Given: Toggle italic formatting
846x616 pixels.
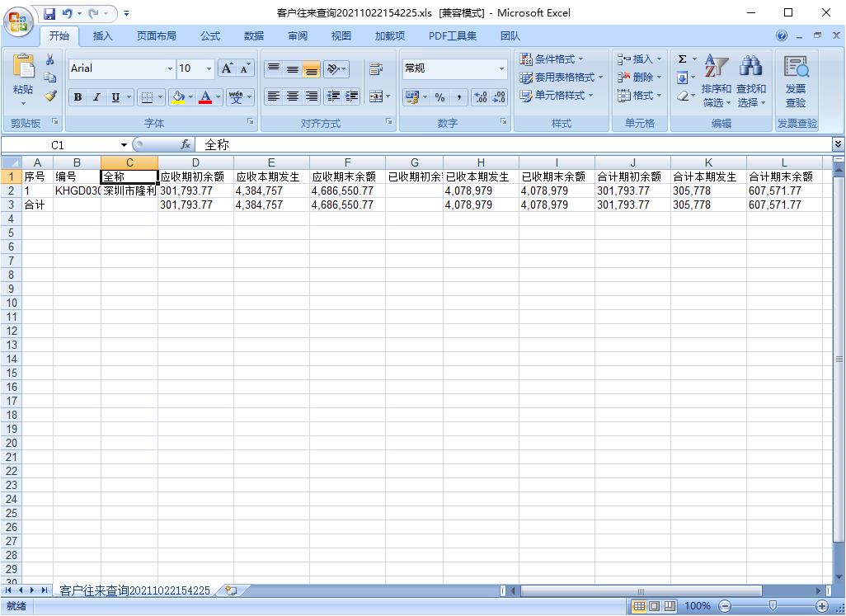Looking at the screenshot, I should click(x=96, y=97).
